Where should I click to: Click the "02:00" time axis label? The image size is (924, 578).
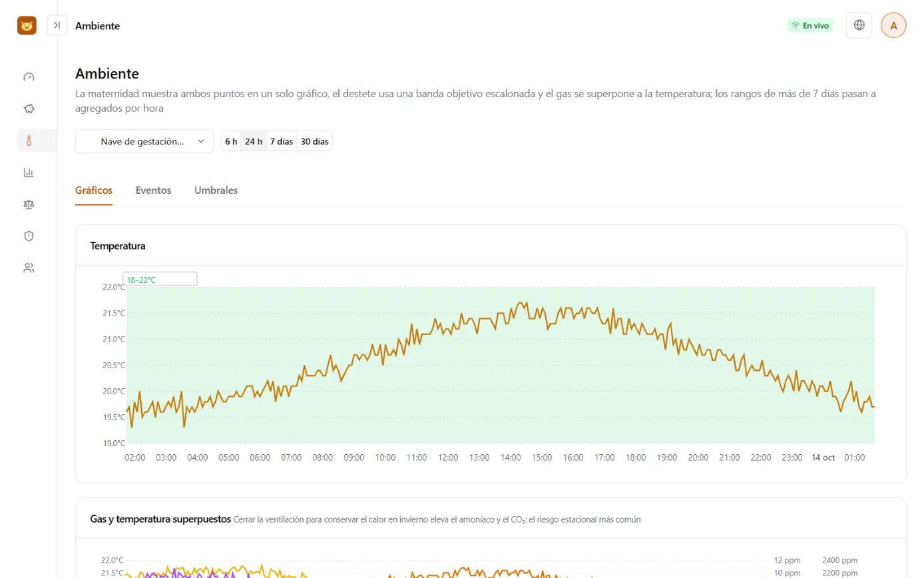[x=135, y=457]
